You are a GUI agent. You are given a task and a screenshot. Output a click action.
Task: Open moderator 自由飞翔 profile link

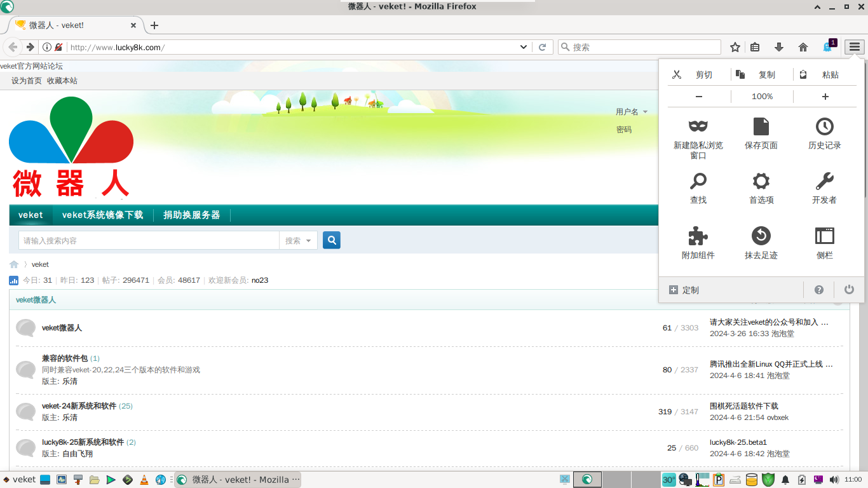(78, 454)
